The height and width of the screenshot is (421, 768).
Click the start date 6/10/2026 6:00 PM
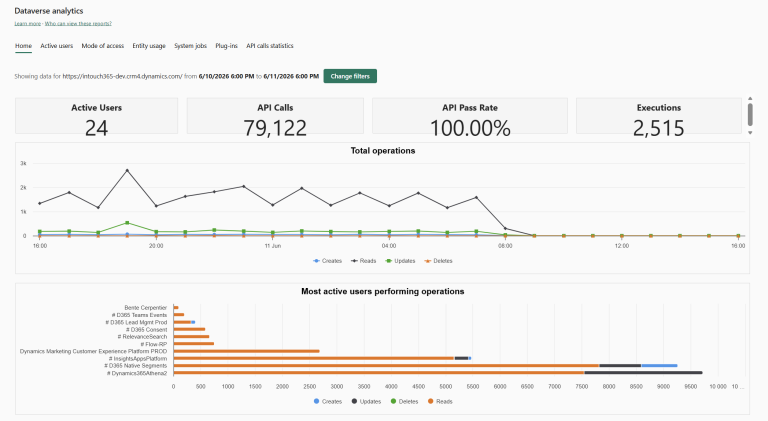point(226,76)
